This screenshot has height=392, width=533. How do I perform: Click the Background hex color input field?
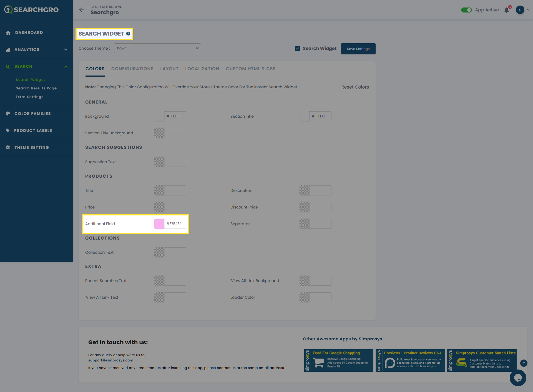point(175,116)
